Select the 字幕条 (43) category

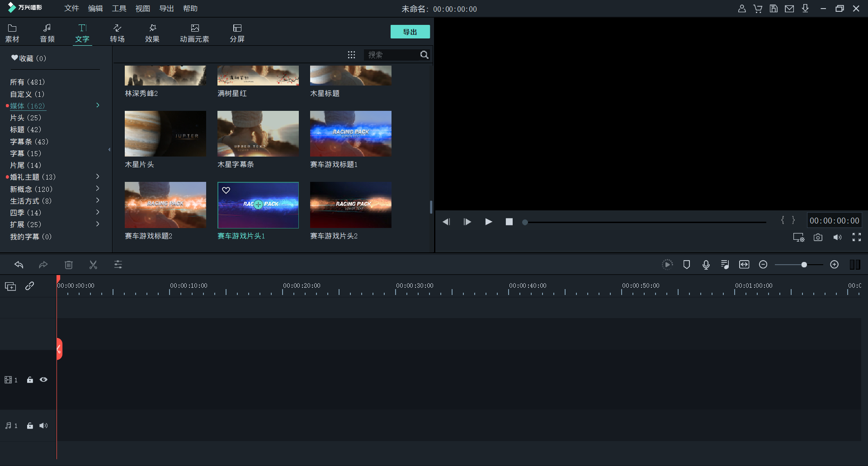(x=29, y=142)
